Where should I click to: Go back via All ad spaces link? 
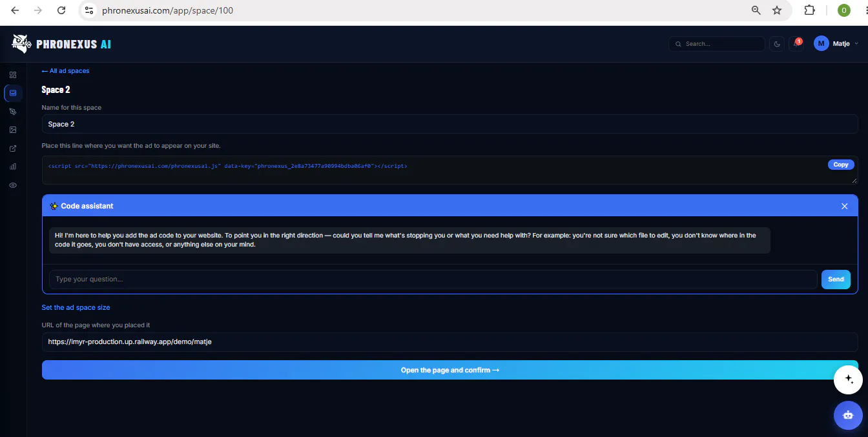point(65,71)
